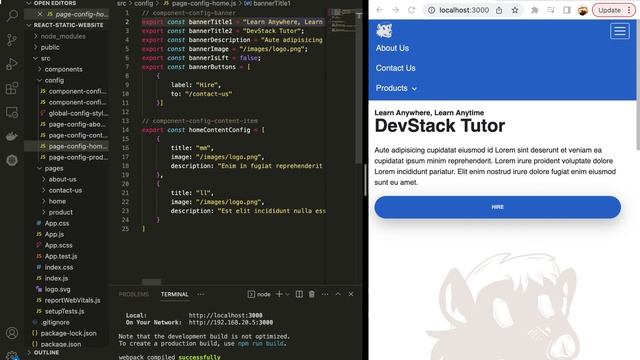This screenshot has width=640, height=360.
Task: Open the Docker view in activity bar
Action: (x=12, y=136)
